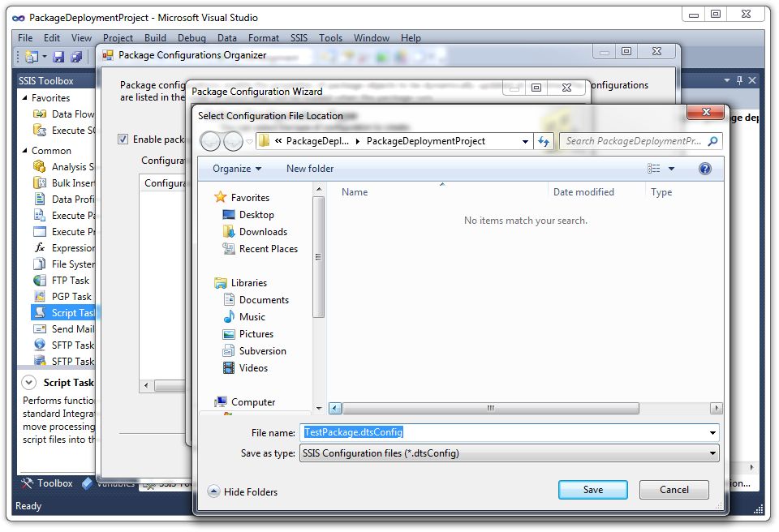Viewport: 779px width, 532px height.
Task: Click the Save icon in Visual Studio toolbar
Action: click(x=58, y=57)
